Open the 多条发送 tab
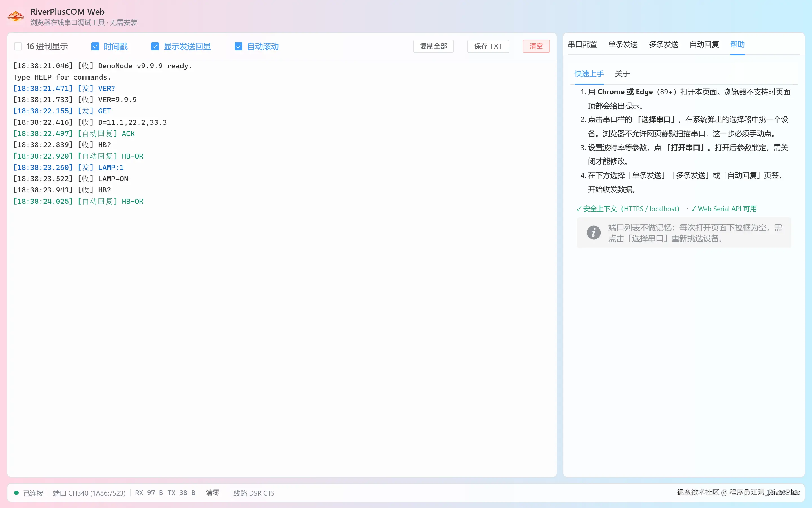The height and width of the screenshot is (508, 812). (663, 44)
